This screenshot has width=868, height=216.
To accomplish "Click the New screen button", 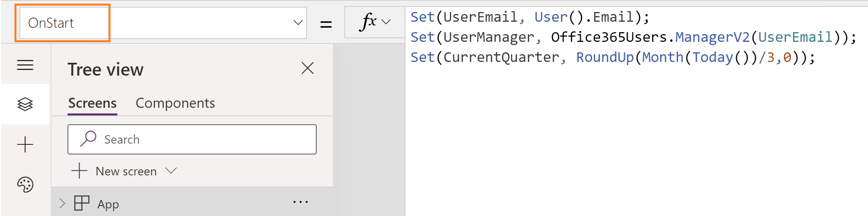I will [x=126, y=171].
